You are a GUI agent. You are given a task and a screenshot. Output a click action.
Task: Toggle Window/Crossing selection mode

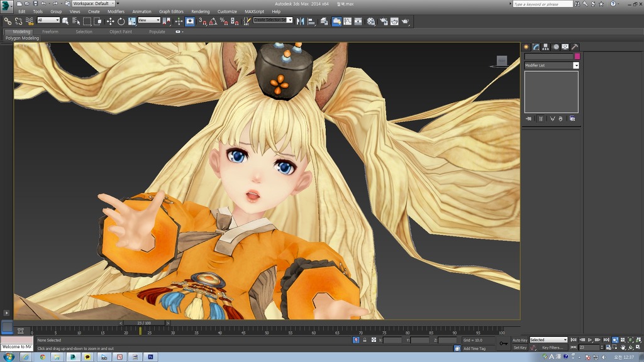pyautogui.click(x=97, y=21)
